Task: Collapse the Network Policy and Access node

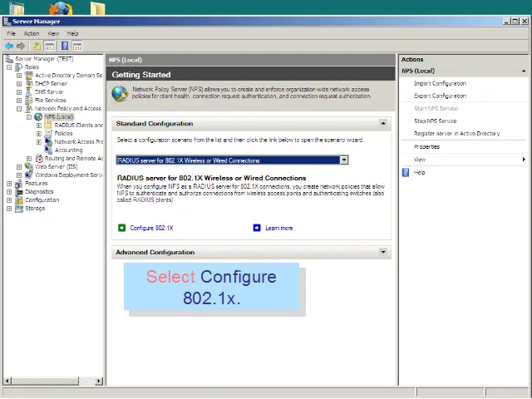Action: pos(19,109)
